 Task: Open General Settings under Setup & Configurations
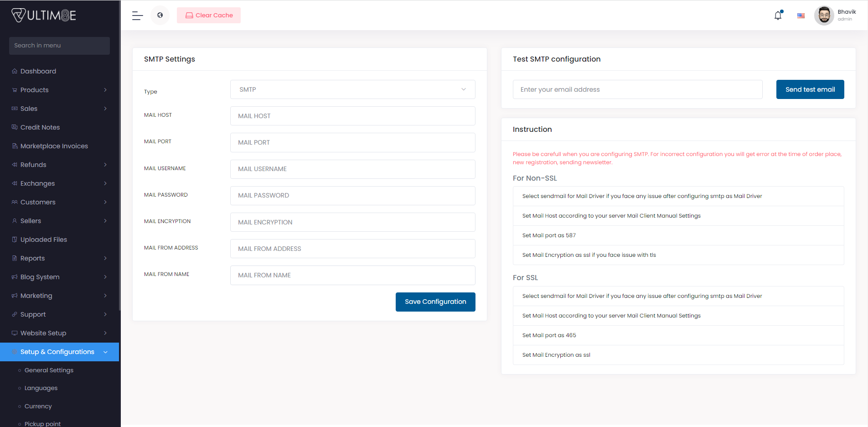pos(49,370)
